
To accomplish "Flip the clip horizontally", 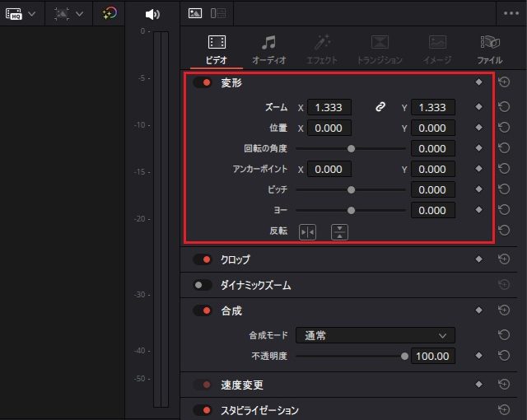I will [x=307, y=232].
